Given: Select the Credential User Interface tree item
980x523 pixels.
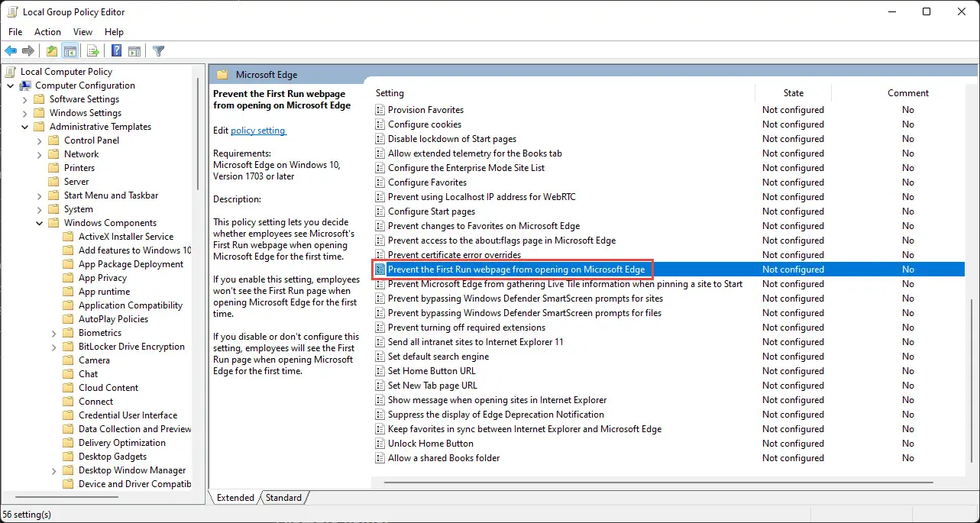Looking at the screenshot, I should coord(128,415).
